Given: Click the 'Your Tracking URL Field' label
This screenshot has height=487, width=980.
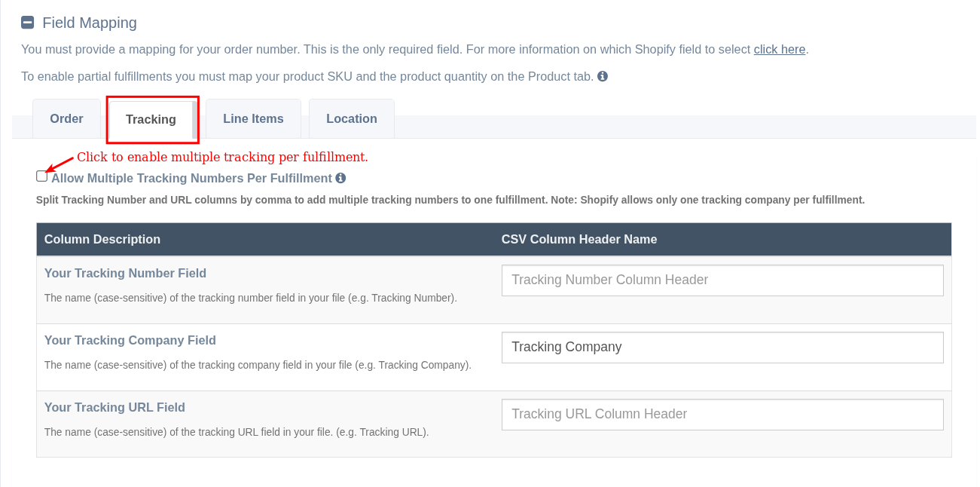Looking at the screenshot, I should 114,407.
